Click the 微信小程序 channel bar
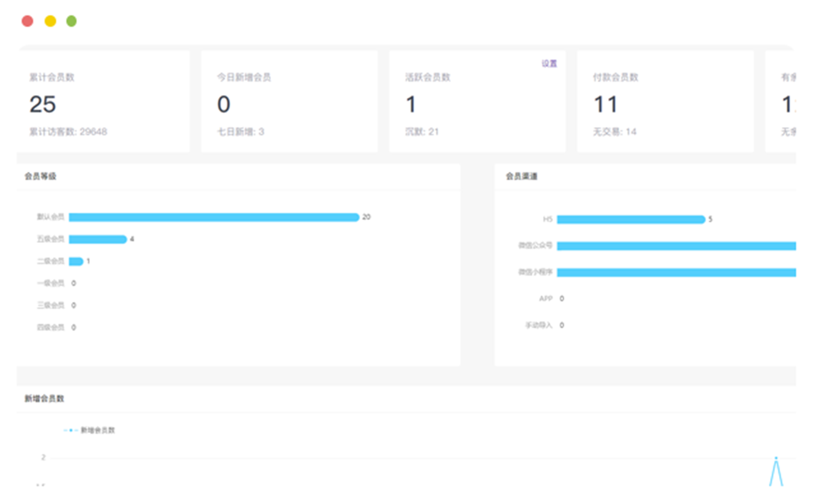Screen dimensions: 814x504 point(676,273)
